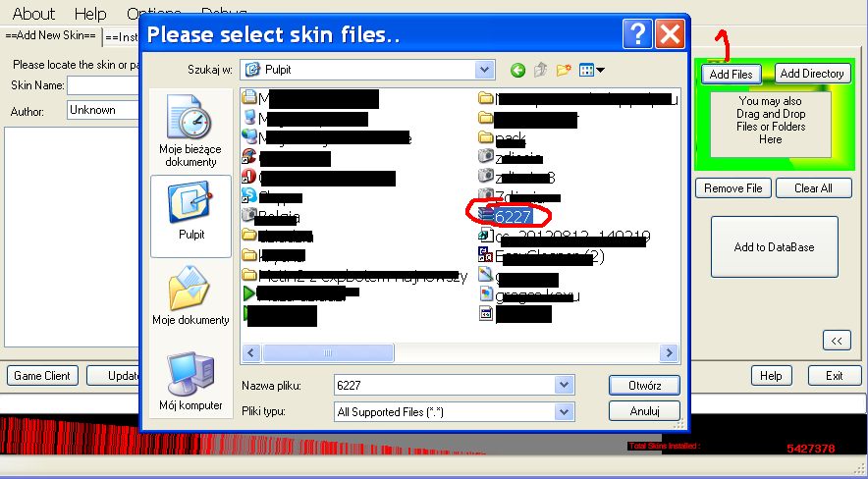Switch to the Add New Skin tab
This screenshot has width=868, height=479.
(x=50, y=35)
